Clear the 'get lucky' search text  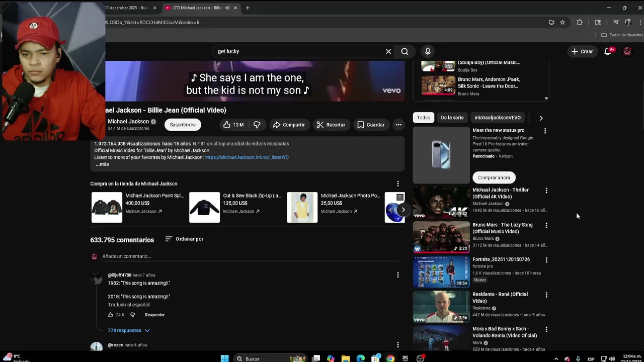point(388,51)
